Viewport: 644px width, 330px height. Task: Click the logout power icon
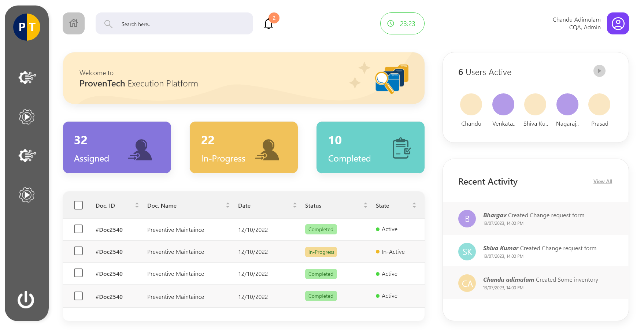click(26, 300)
